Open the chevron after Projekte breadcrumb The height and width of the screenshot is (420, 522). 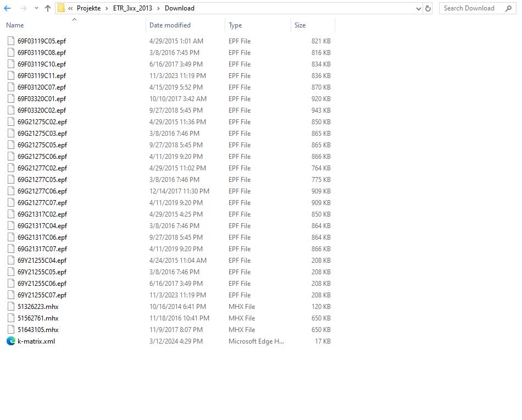coord(107,8)
